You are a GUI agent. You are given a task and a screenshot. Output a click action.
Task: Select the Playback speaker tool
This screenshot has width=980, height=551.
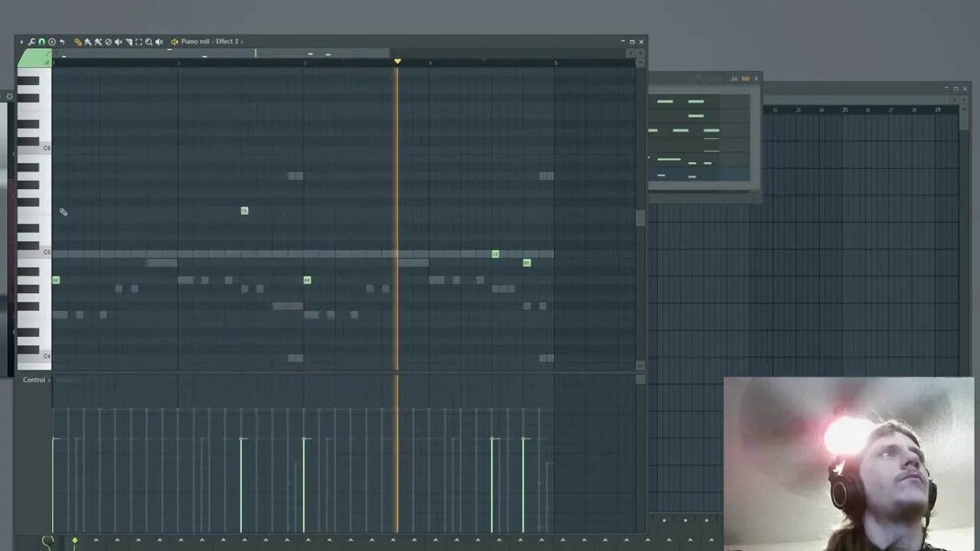158,41
